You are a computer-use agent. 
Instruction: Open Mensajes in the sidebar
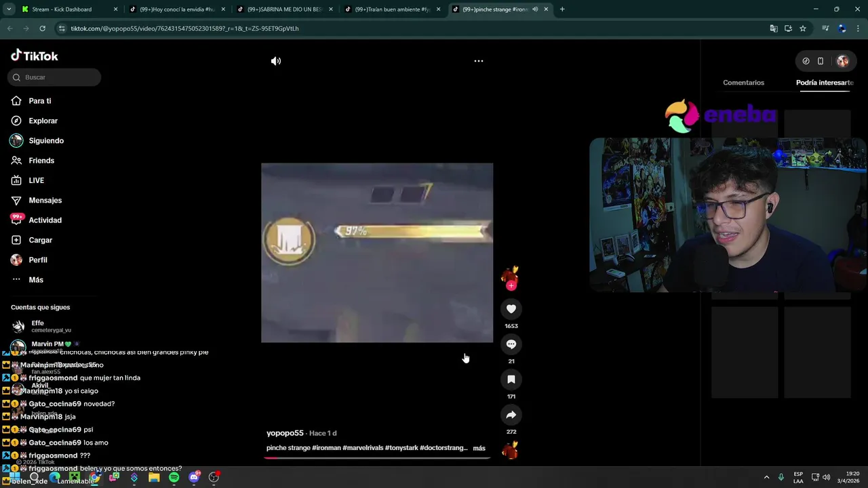pos(45,201)
